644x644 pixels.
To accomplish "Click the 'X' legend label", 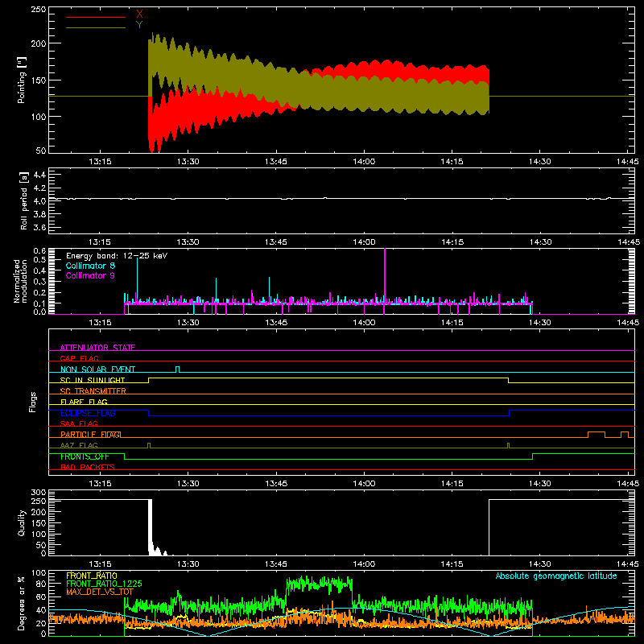I will pos(139,14).
